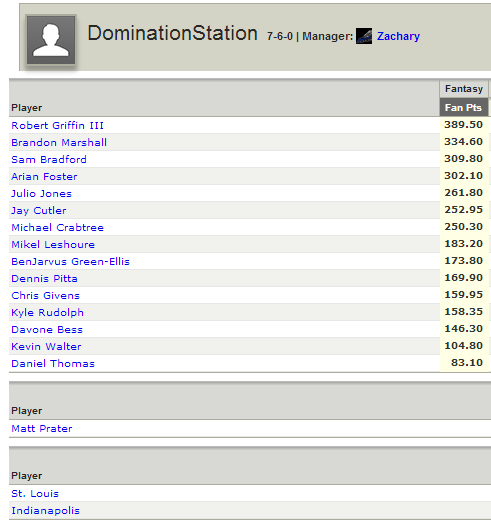This screenshot has width=491, height=521.
Task: Open Michael Crabtree's player page
Action: pos(57,227)
